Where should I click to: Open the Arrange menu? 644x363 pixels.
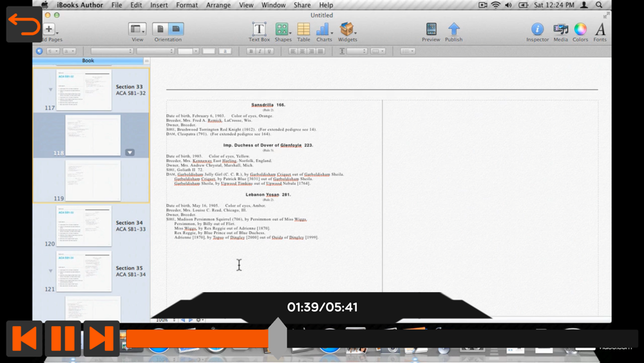pos(218,5)
